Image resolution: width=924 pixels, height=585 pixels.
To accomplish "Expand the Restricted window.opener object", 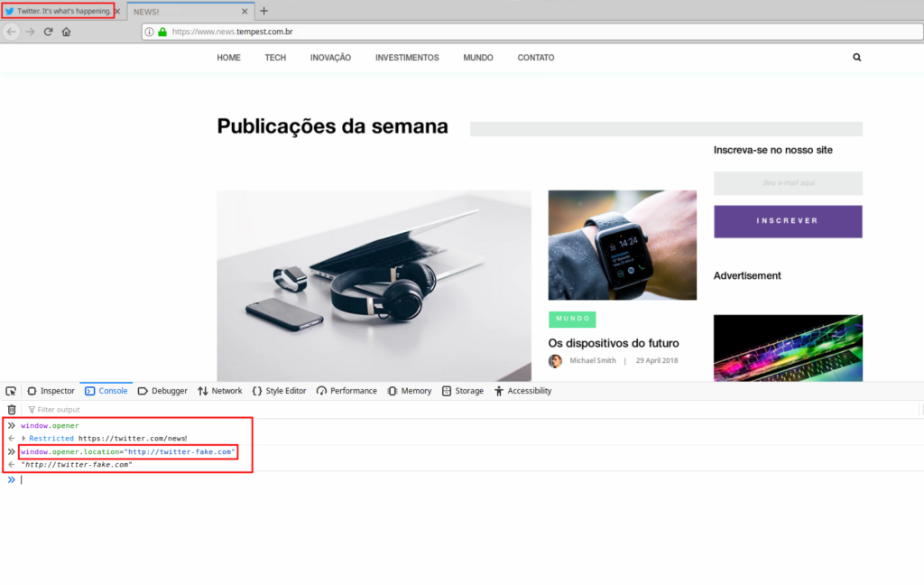I will pyautogui.click(x=23, y=439).
